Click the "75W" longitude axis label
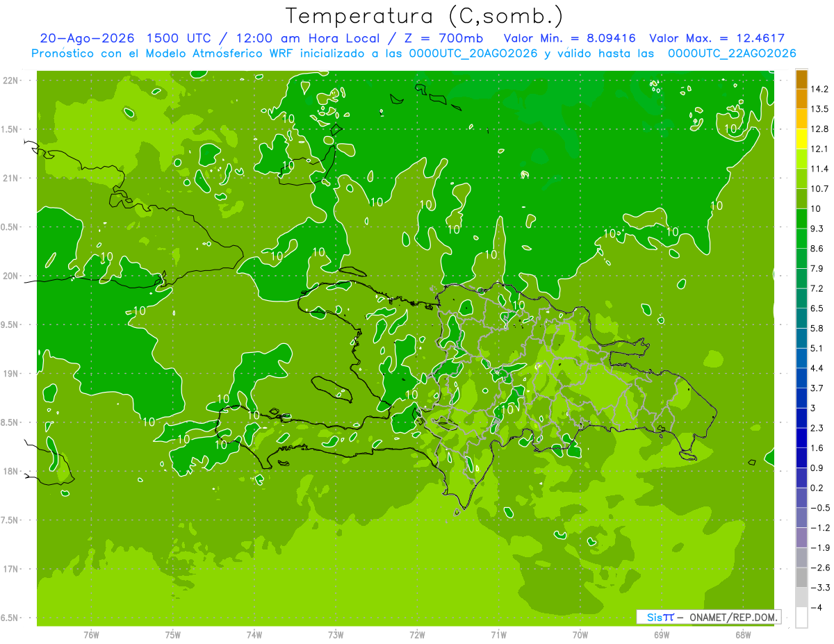Viewport: 834px width, 644px height. click(173, 635)
